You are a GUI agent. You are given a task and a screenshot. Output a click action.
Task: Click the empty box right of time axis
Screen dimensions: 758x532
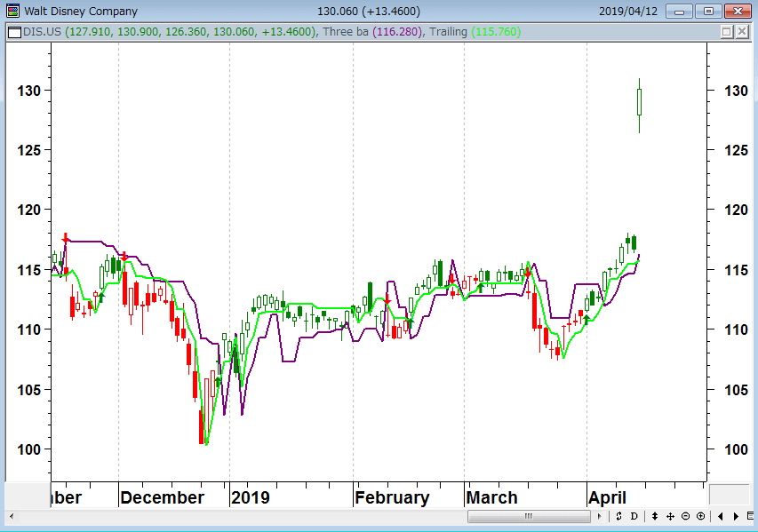729,495
